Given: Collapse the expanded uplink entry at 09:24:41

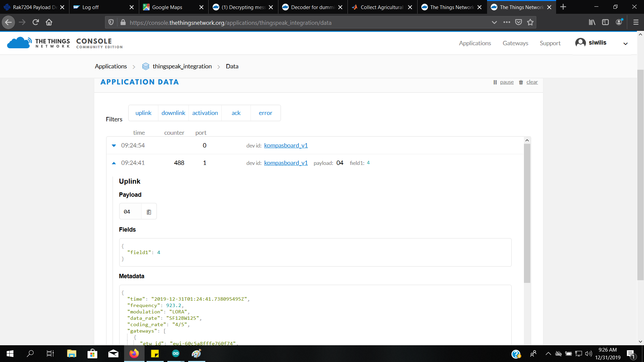Looking at the screenshot, I should [114, 163].
